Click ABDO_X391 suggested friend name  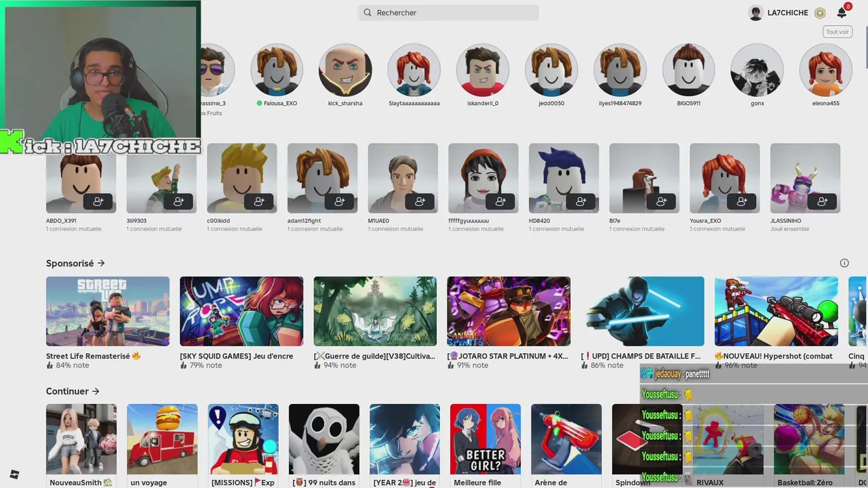(x=61, y=221)
